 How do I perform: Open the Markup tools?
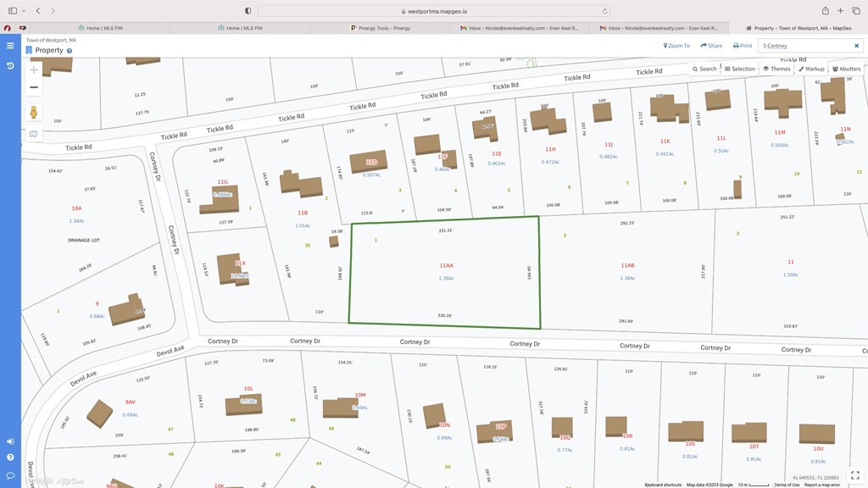click(x=811, y=69)
